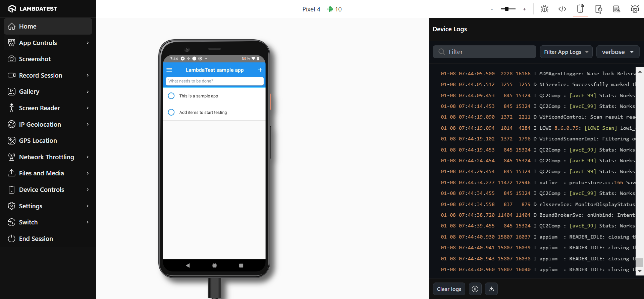The width and height of the screenshot is (644, 299).
Task: Open the sample app hamburger menu
Action: tap(169, 70)
